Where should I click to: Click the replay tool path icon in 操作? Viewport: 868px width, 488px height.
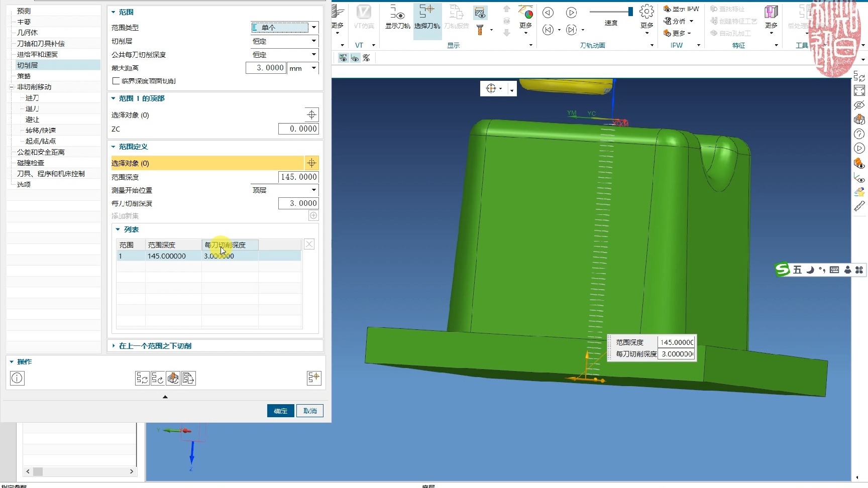(157, 378)
